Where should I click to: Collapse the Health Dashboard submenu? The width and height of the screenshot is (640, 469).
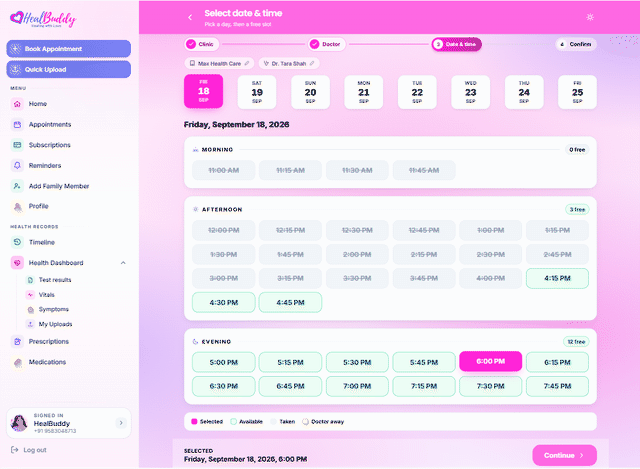click(x=123, y=263)
